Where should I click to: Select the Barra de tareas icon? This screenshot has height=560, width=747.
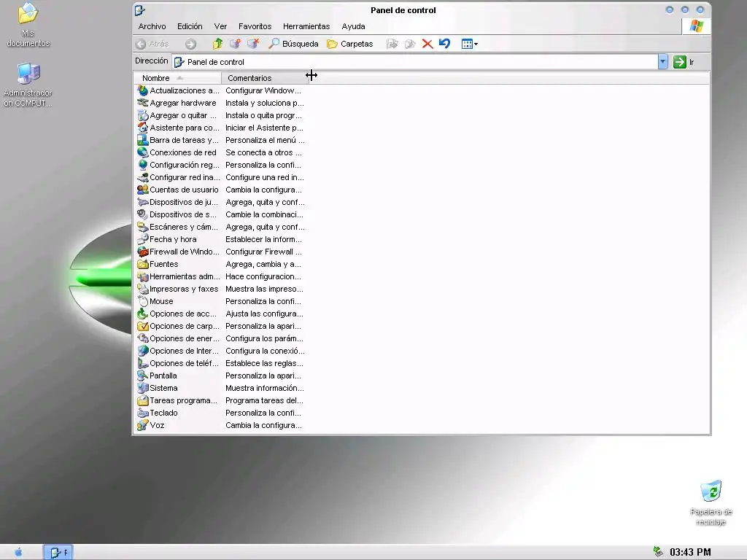[x=142, y=140]
